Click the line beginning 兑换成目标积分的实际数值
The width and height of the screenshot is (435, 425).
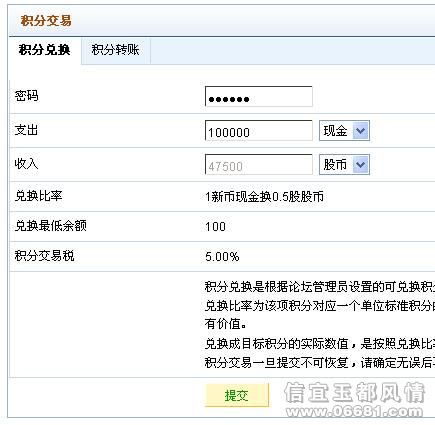[x=320, y=343]
